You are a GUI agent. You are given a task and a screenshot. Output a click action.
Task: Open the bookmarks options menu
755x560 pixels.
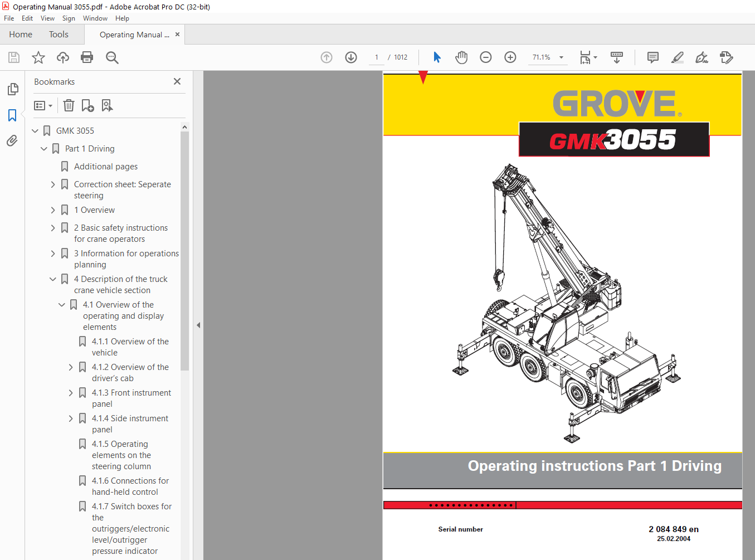[43, 105]
